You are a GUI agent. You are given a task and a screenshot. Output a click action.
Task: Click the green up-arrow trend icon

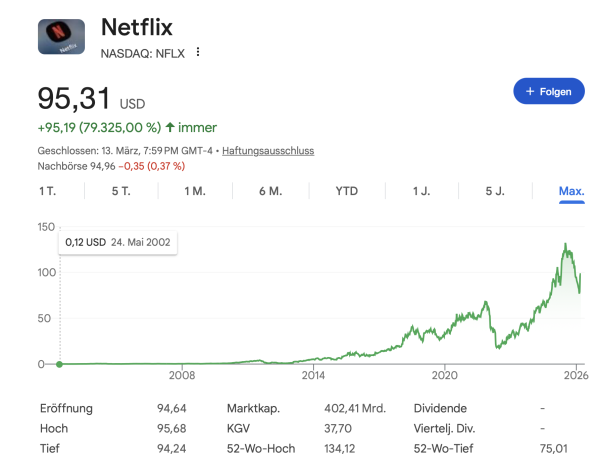click(170, 128)
